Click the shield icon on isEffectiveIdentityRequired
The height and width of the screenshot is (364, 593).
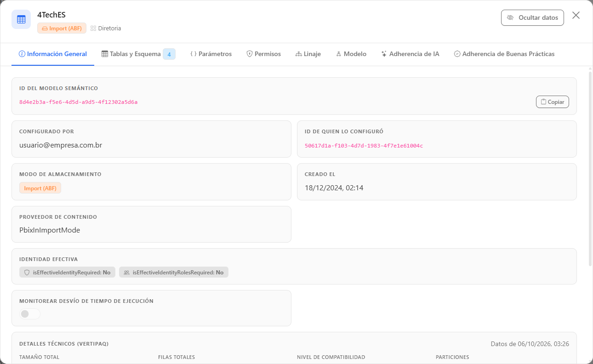coord(27,273)
